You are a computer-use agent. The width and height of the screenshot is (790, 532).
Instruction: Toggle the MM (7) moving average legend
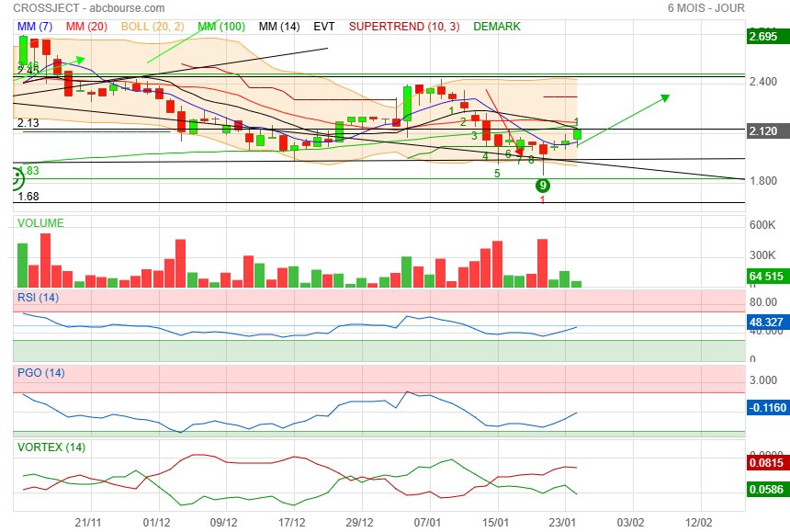tap(36, 27)
